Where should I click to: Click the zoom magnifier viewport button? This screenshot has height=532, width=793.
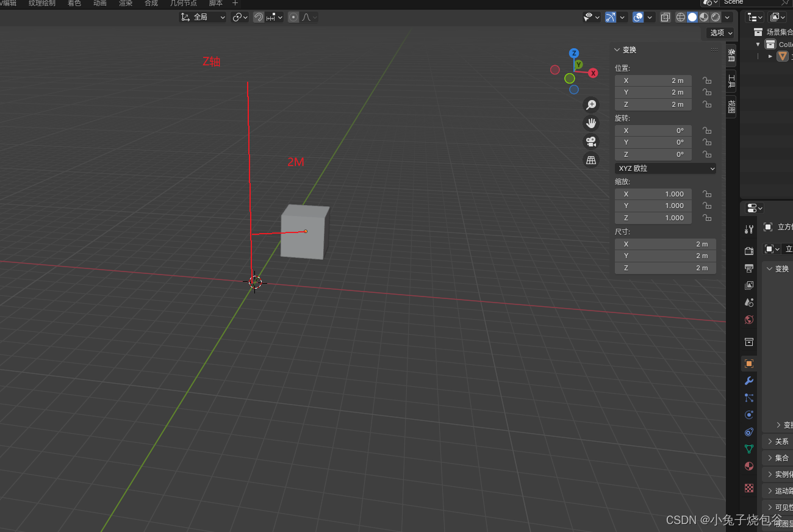(x=591, y=105)
